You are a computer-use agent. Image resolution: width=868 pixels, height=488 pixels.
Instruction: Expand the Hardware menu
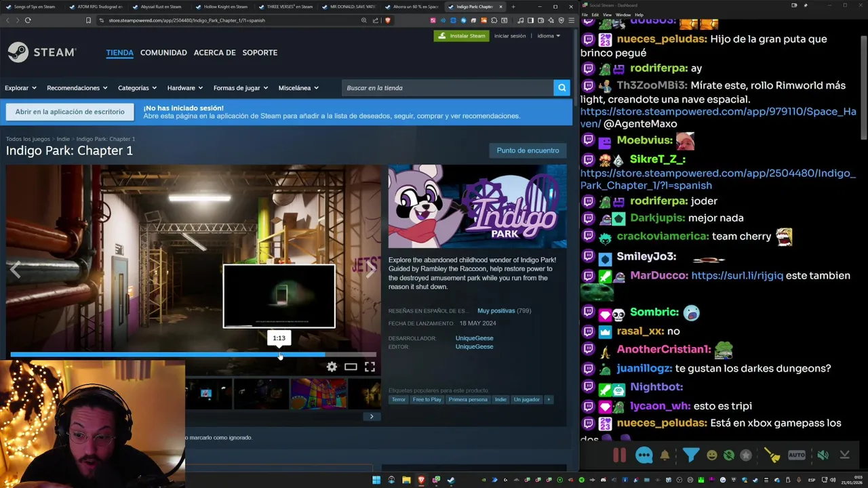pyautogui.click(x=185, y=87)
